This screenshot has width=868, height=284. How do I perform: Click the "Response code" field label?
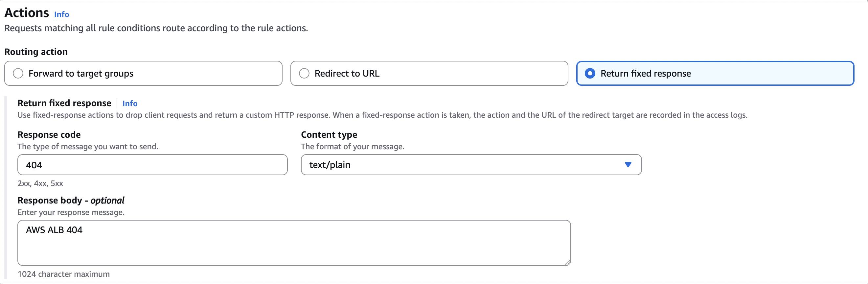click(49, 135)
